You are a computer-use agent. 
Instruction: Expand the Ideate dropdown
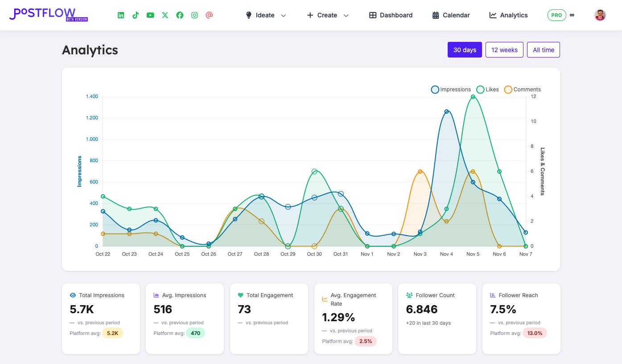click(266, 15)
